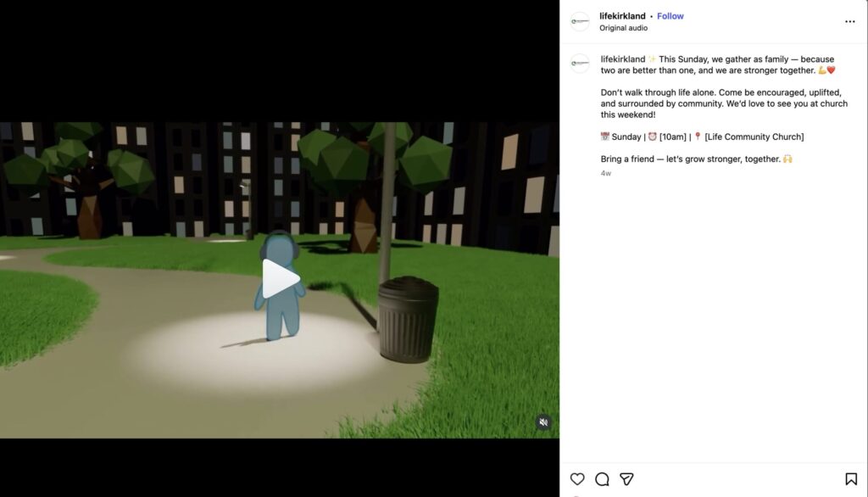Click the trash can in the video
Screen dimensions: 868x497
408,319
